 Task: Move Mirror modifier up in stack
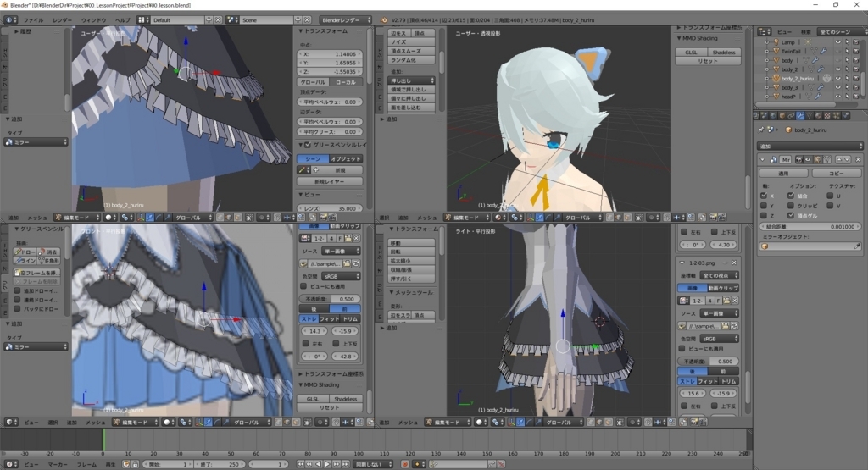click(839, 159)
